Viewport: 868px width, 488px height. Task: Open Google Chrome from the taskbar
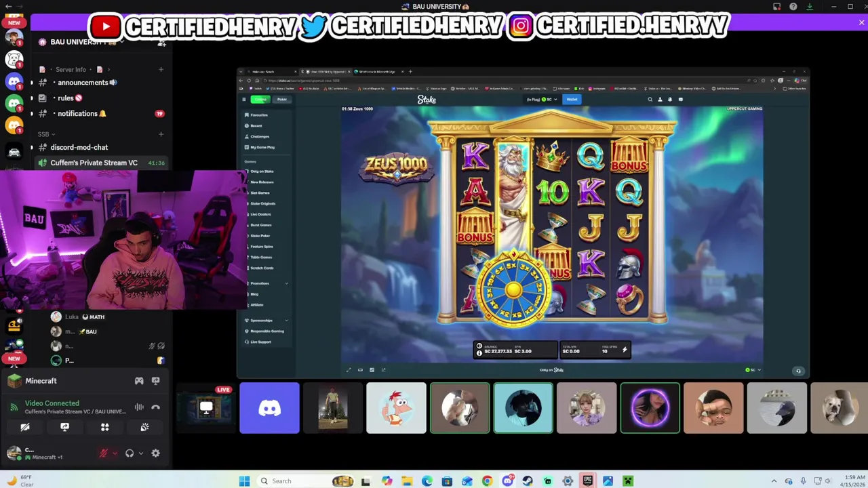click(487, 481)
